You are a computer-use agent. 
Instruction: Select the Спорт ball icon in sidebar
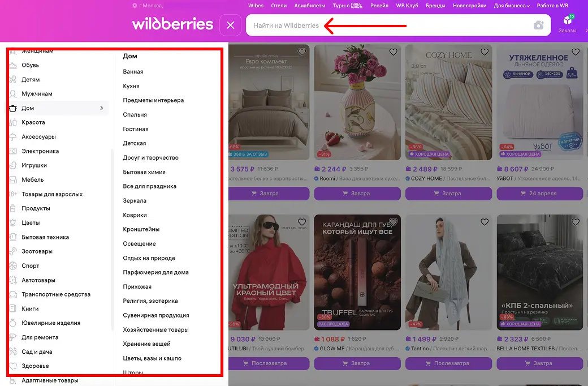[13, 266]
